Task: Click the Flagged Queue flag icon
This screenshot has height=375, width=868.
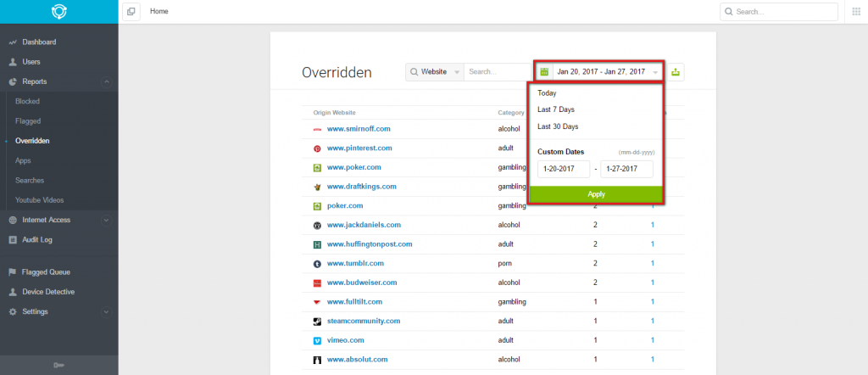Action: pos(13,272)
